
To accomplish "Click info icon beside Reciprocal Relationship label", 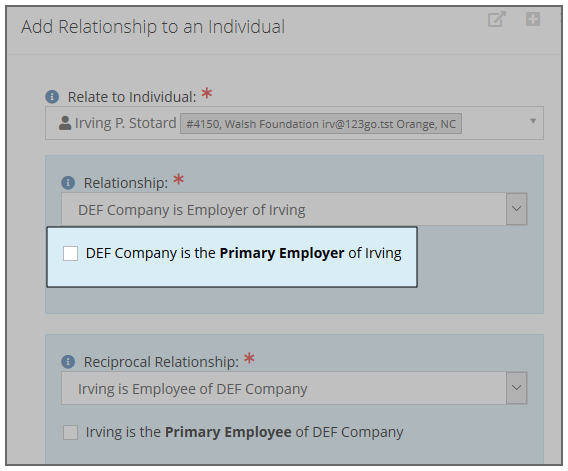I will click(68, 362).
